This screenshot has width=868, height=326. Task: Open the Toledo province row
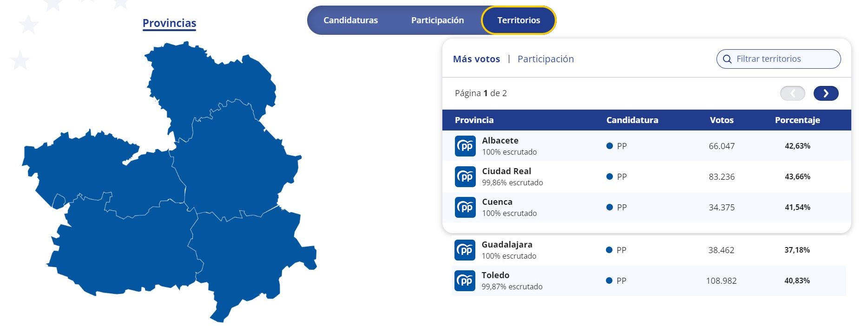649,281
